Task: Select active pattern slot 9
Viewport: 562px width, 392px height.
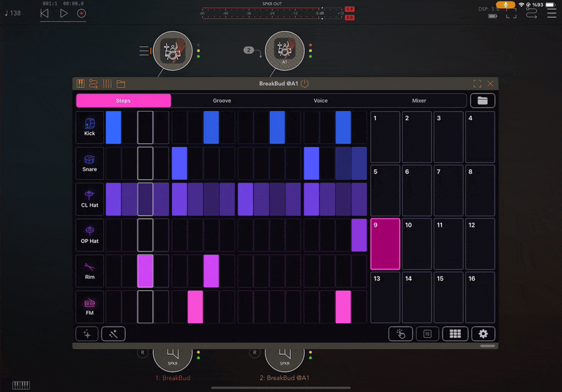Action: [385, 244]
